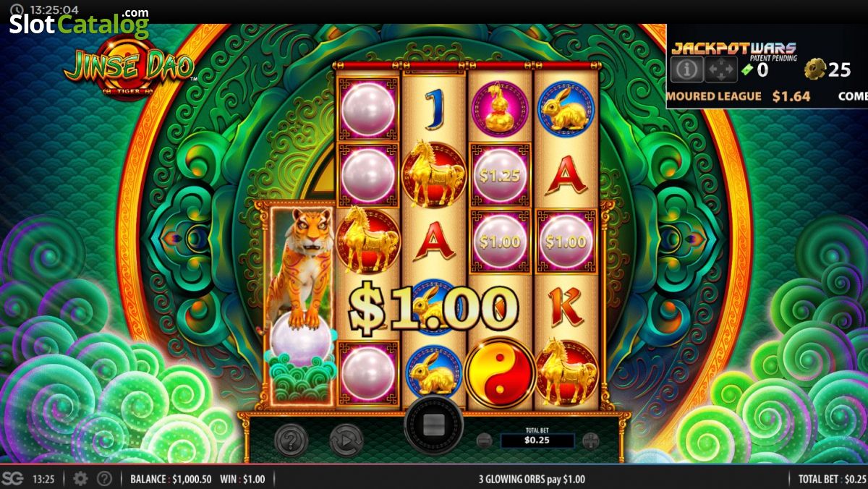Click the SG logo in the bottom corner

pos(12,478)
